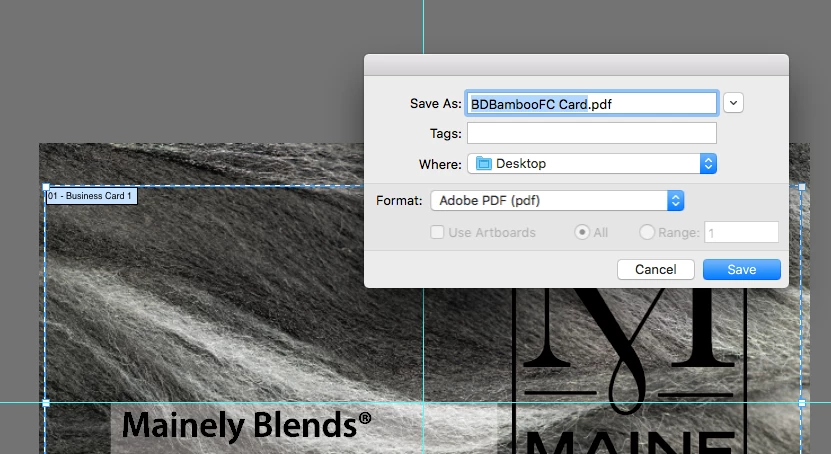Open the Where location dropdown showing Desktop
The height and width of the screenshot is (454, 831).
pos(591,164)
